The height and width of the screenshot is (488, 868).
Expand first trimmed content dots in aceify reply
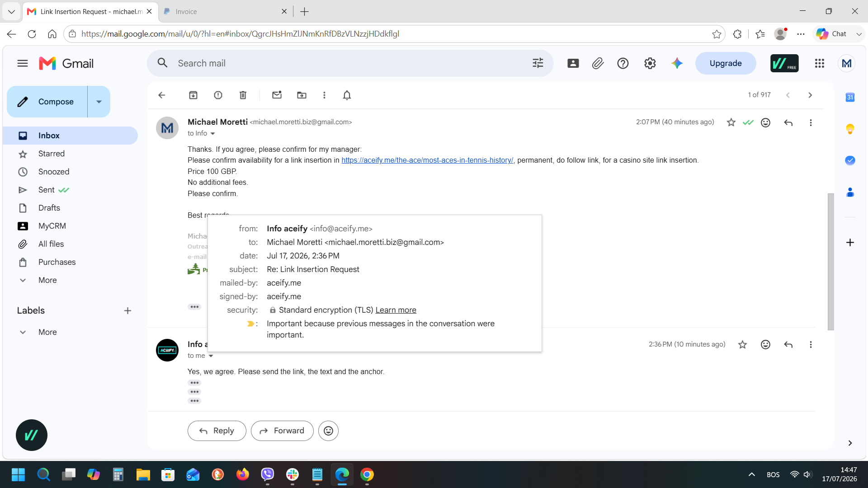coord(194,383)
